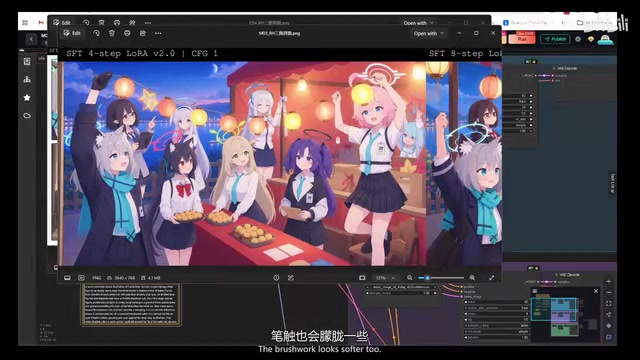Click the Run button in the workflow app
The width and height of the screenshot is (640, 360).
coord(522,39)
